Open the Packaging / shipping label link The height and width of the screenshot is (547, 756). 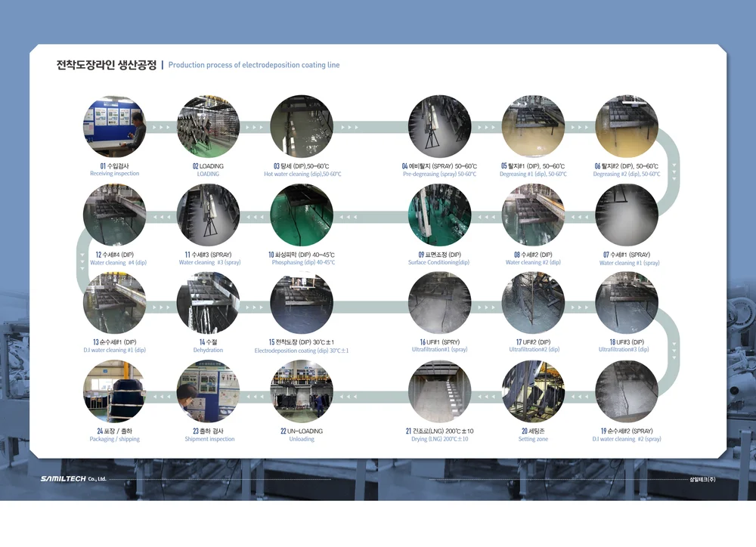click(x=114, y=438)
